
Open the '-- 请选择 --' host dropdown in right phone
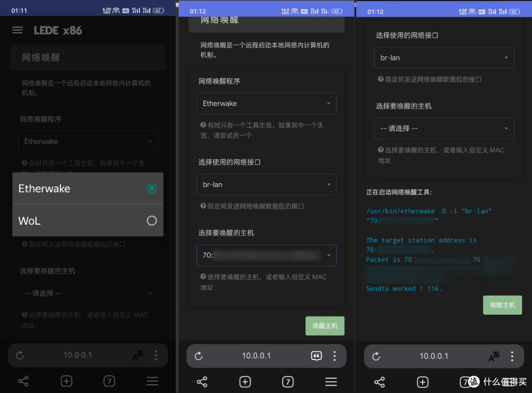point(444,129)
